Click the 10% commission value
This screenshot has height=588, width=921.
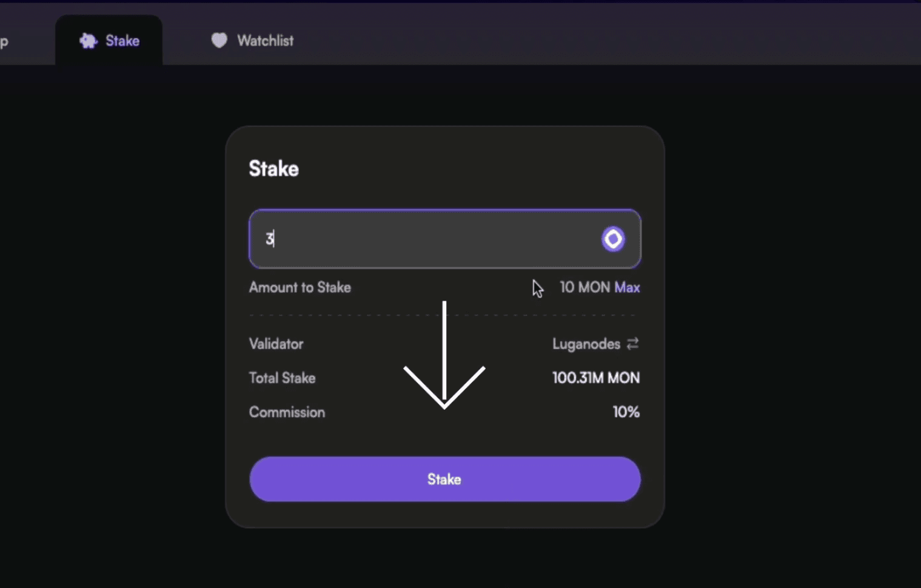pos(626,412)
